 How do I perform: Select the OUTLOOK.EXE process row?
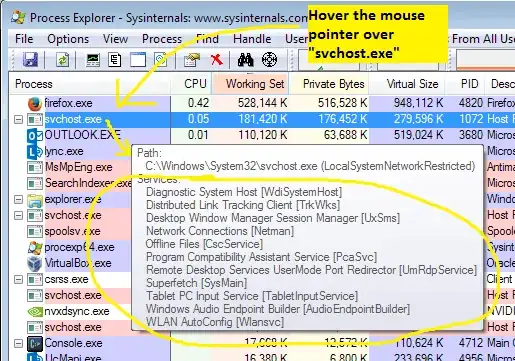(x=262, y=135)
